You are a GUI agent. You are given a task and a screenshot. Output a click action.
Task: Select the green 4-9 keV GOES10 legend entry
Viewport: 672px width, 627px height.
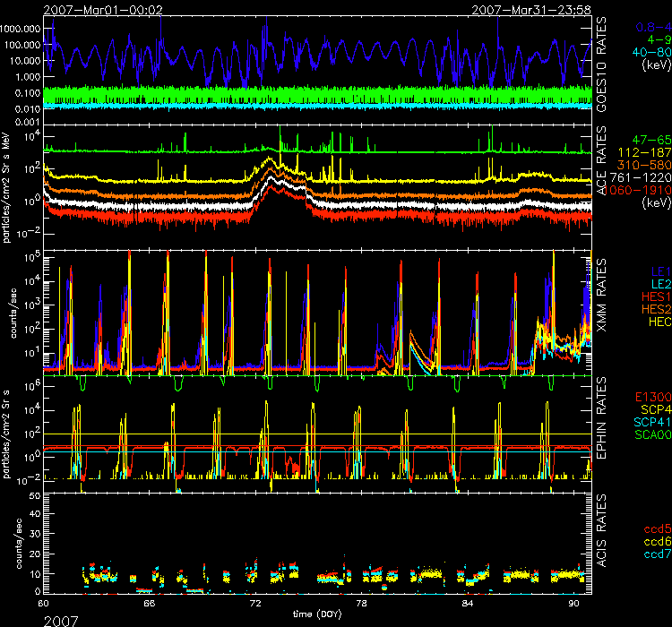pos(650,39)
